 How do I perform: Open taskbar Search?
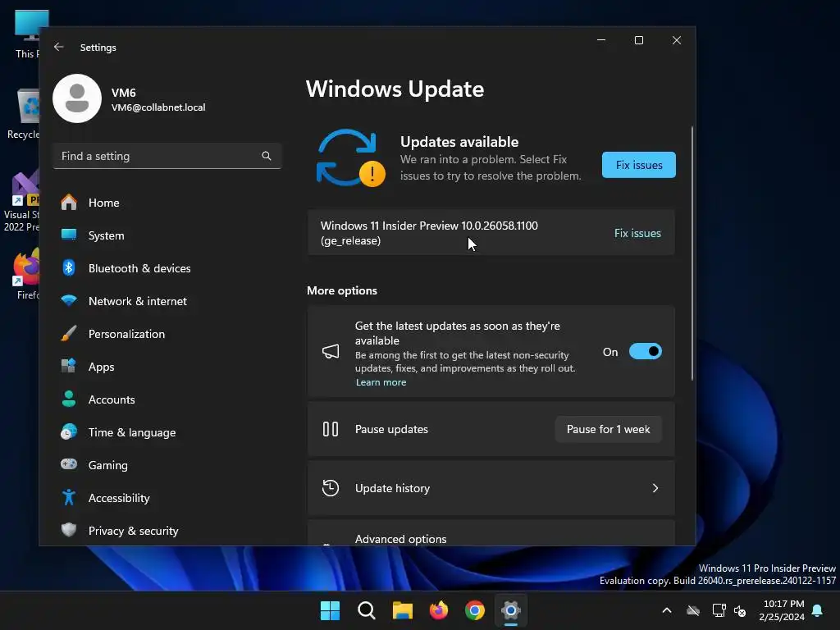(x=367, y=610)
